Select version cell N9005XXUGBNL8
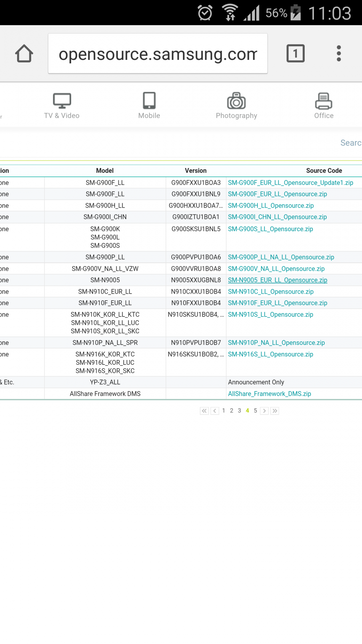362x644 pixels. (196, 280)
